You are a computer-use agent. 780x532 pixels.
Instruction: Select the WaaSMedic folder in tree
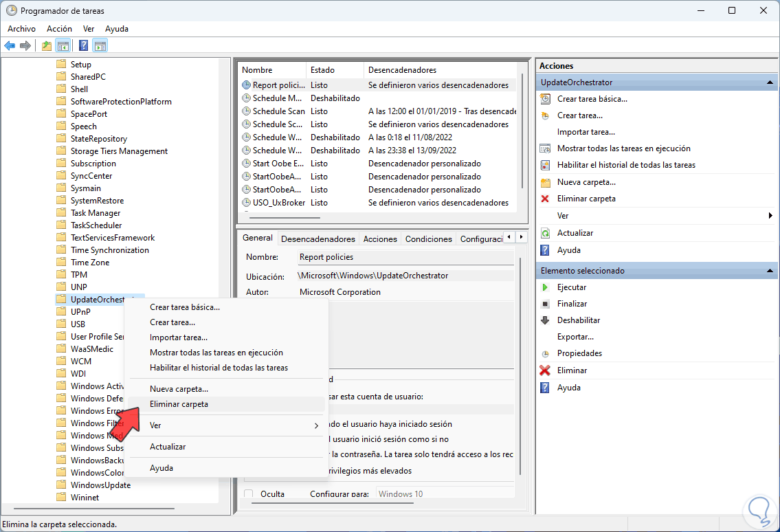(92, 349)
